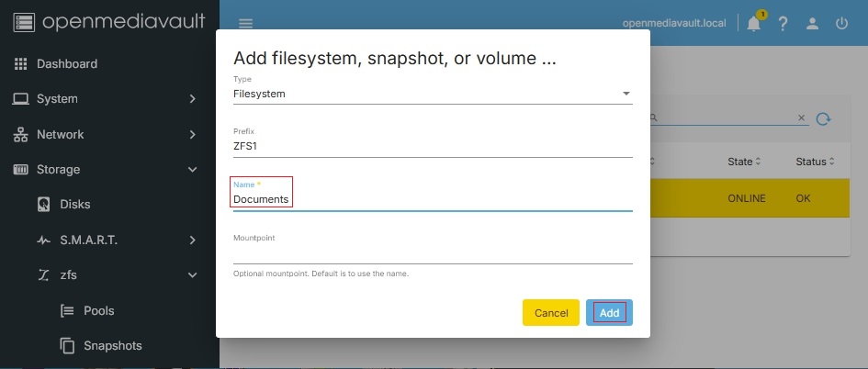This screenshot has width=868, height=369.
Task: Click the Mountpoint input field
Action: pos(433,252)
